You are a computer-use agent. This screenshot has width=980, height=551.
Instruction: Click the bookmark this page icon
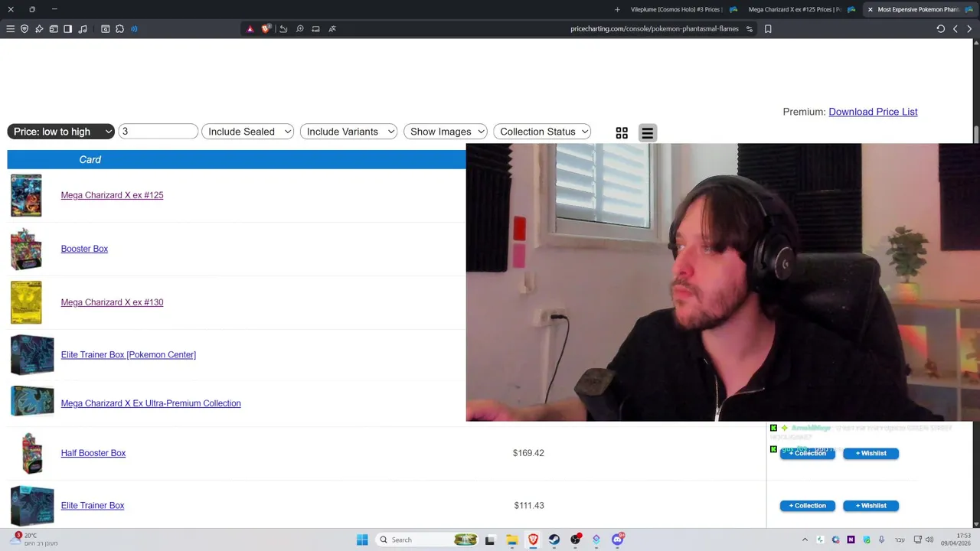tap(768, 29)
